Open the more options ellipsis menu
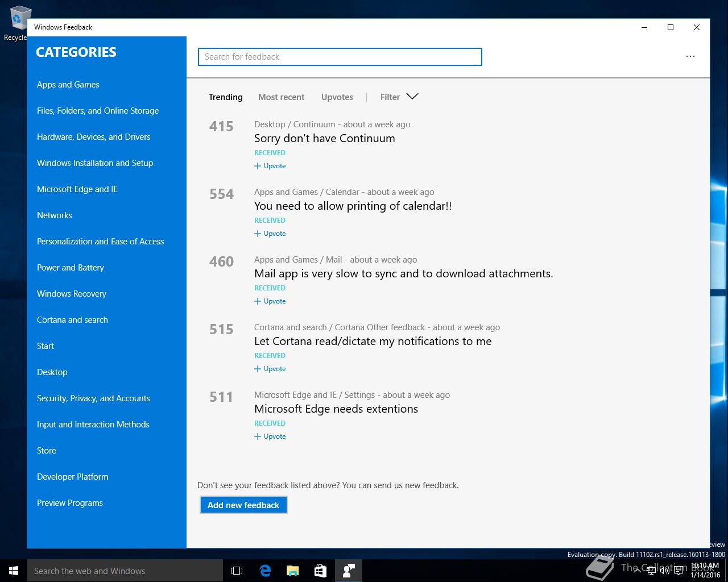 pos(690,56)
